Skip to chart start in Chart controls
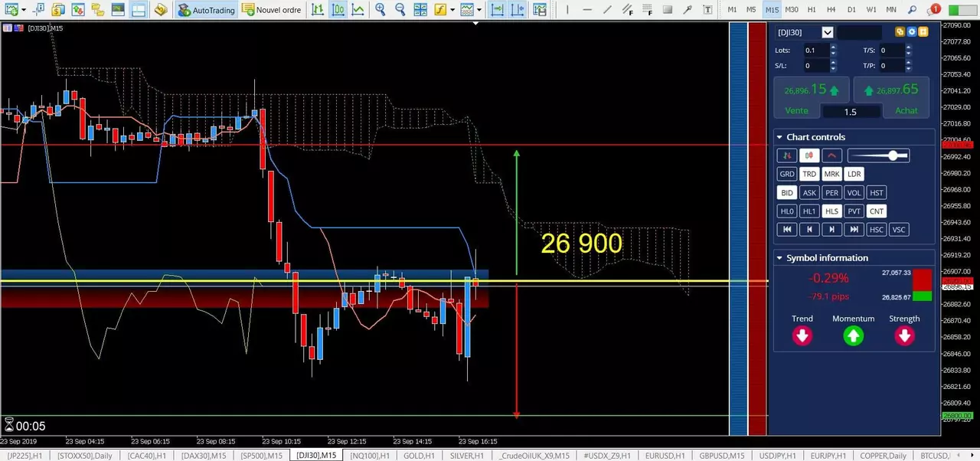Screen dimensions: 980x461 point(786,230)
